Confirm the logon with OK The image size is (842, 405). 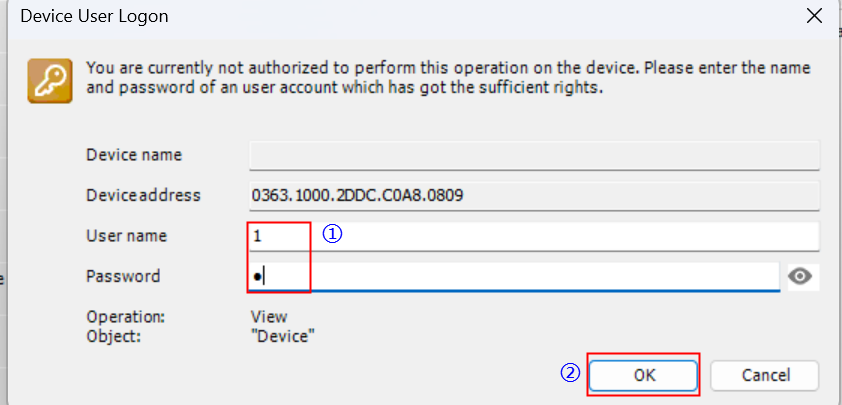(x=643, y=375)
